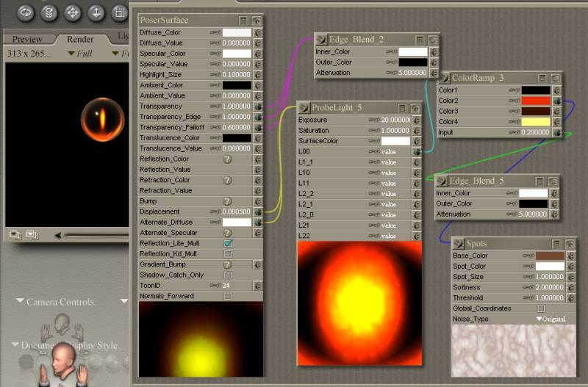Uncheck the Reflection_Lite_Mult checkbox
This screenshot has width=588, height=387.
tap(228, 243)
